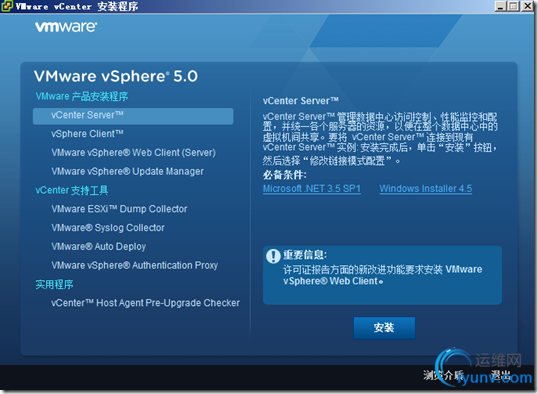The image size is (538, 394).
Task: Click the 必备条件 label
Action: click(x=284, y=175)
